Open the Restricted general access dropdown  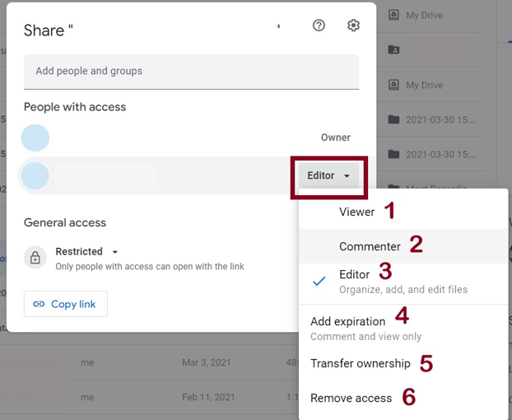coord(86,251)
